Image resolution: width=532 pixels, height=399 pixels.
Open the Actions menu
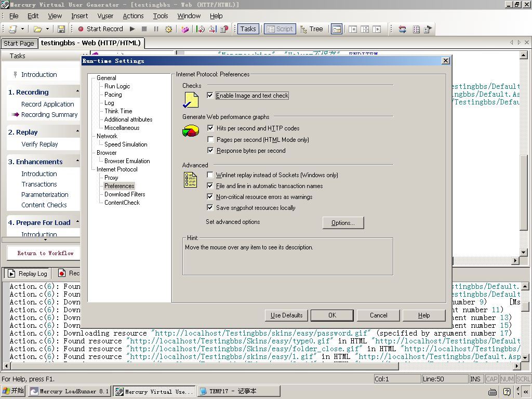pyautogui.click(x=133, y=16)
